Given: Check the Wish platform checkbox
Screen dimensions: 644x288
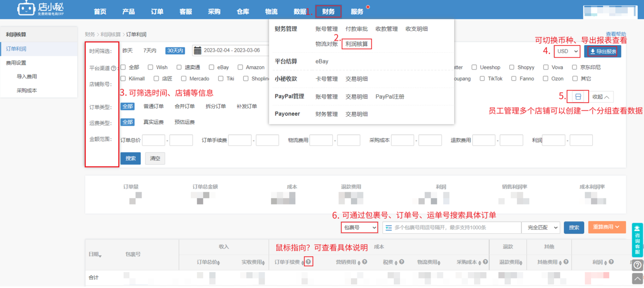Looking at the screenshot, I should coord(150,67).
